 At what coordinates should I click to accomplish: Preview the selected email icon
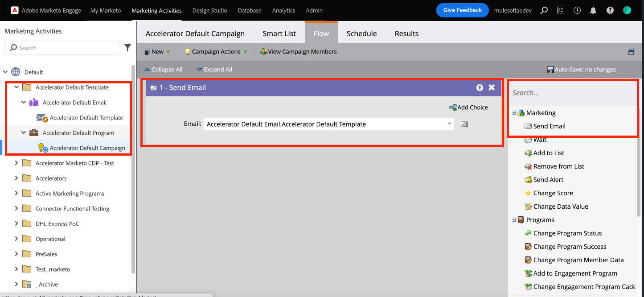click(464, 124)
